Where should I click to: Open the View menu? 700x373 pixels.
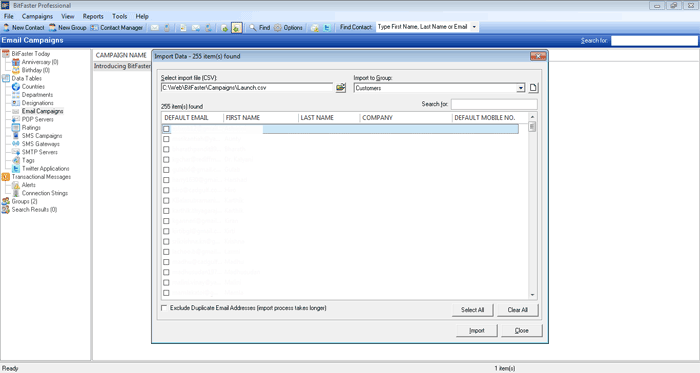pyautogui.click(x=67, y=17)
